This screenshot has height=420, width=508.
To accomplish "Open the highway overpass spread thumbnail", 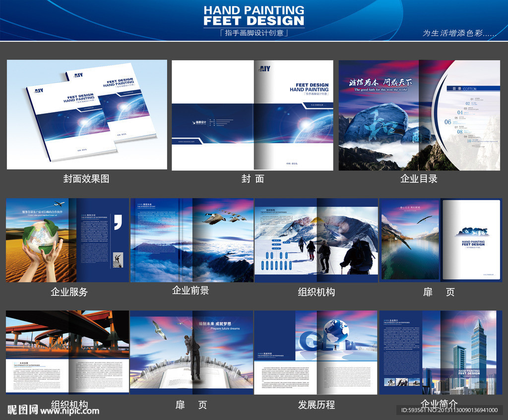I will pyautogui.click(x=67, y=352).
